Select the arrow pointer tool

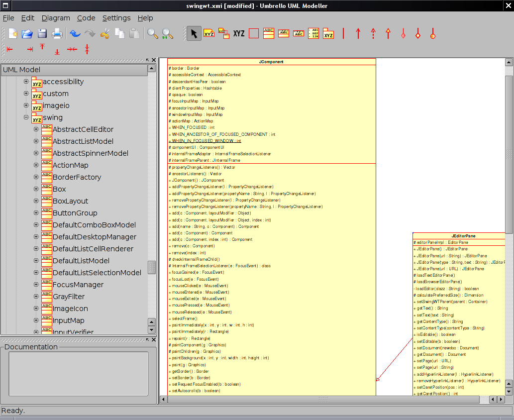[194, 33]
